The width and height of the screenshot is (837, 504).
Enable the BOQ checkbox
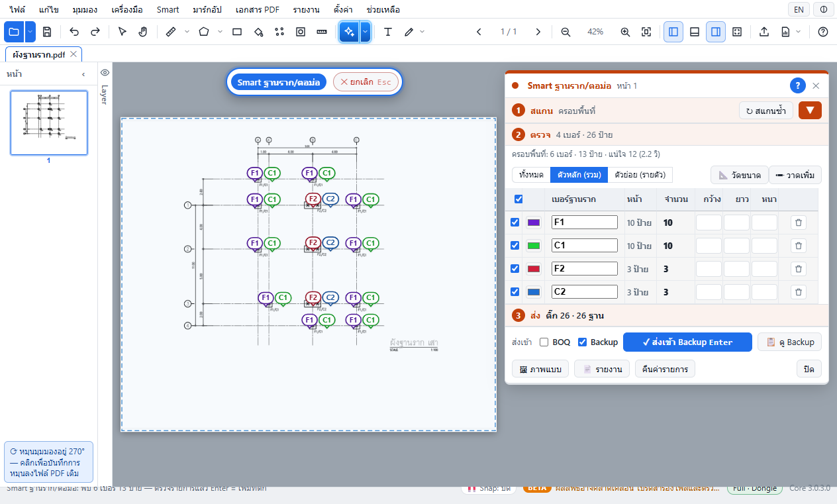pos(544,342)
